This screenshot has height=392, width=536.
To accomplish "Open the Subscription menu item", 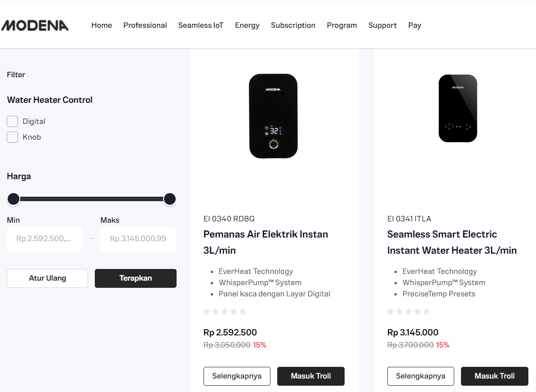I will pyautogui.click(x=293, y=26).
